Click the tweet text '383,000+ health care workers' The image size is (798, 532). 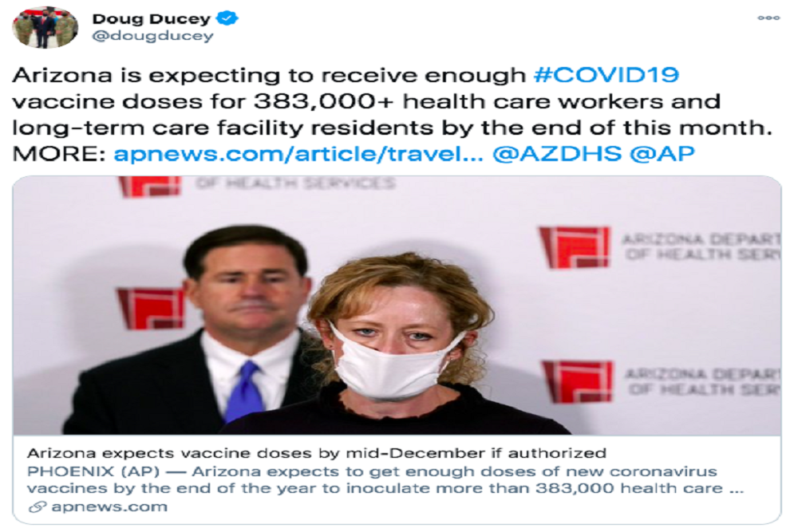pyautogui.click(x=457, y=102)
